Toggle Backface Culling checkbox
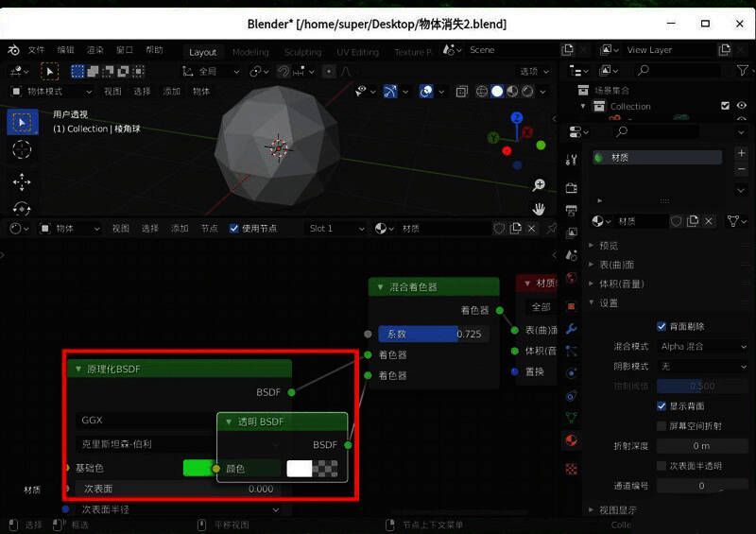Image resolution: width=756 pixels, height=534 pixels. click(661, 326)
